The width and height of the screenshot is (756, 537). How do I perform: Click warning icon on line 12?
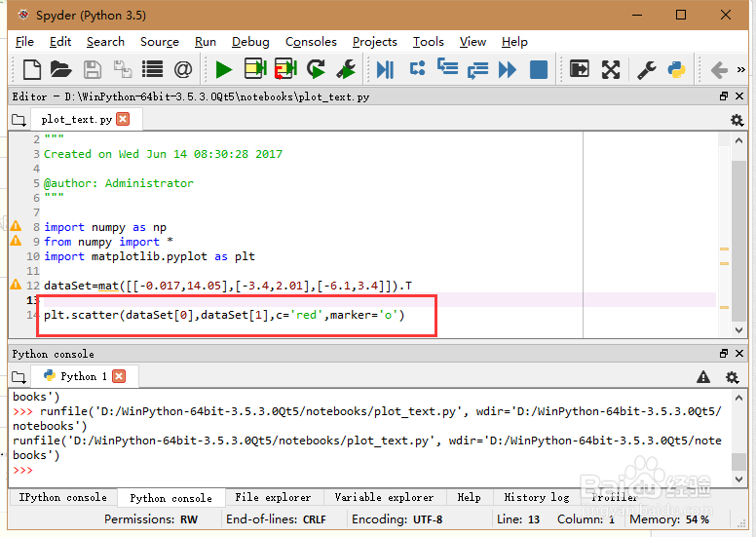[16, 285]
